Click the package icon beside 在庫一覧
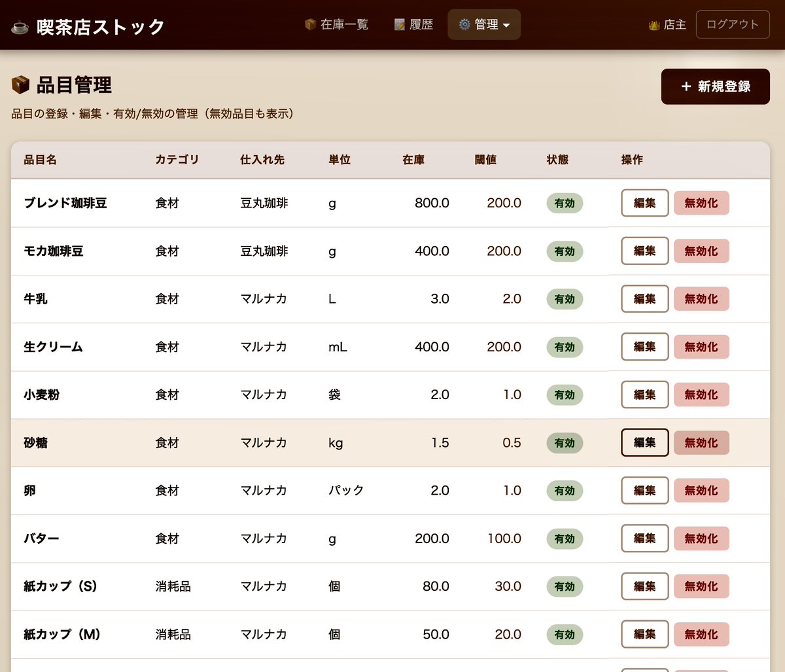The width and height of the screenshot is (785, 672). 308,24
